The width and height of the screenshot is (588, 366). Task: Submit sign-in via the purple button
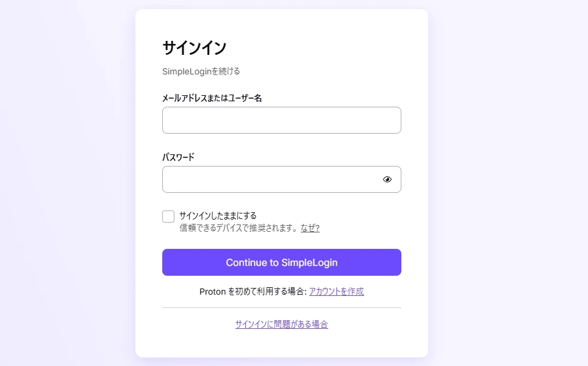[x=281, y=262]
